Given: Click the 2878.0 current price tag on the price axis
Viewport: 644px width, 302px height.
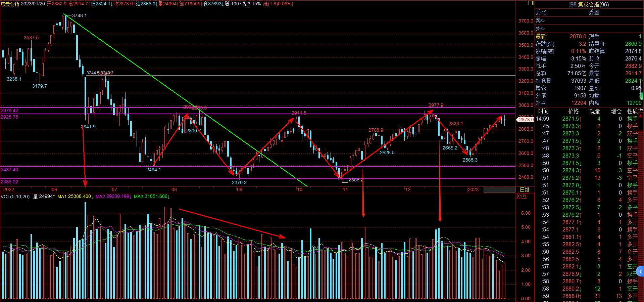Looking at the screenshot, I should [x=526, y=120].
